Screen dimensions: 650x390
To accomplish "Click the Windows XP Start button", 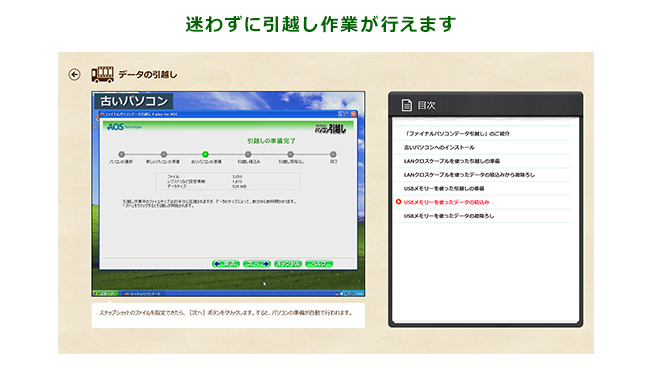I will point(106,293).
